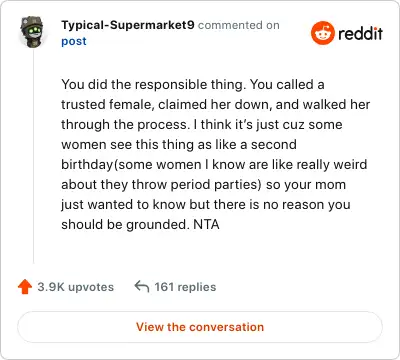Viewport: 400px width, 360px height.
Task: Click the "3.9K upvotes" count
Action: 76,287
